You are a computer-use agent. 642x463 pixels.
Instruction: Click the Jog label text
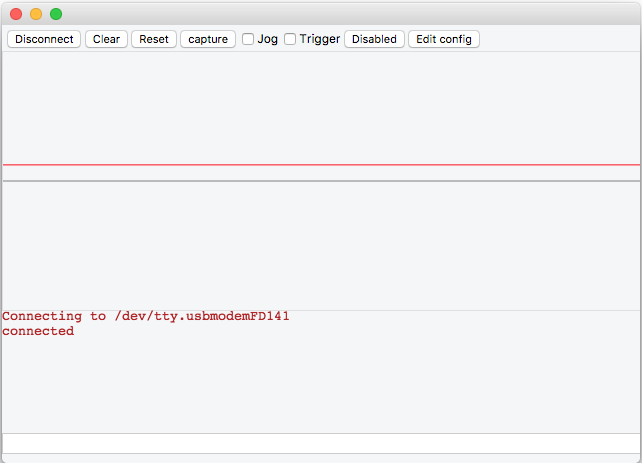267,39
